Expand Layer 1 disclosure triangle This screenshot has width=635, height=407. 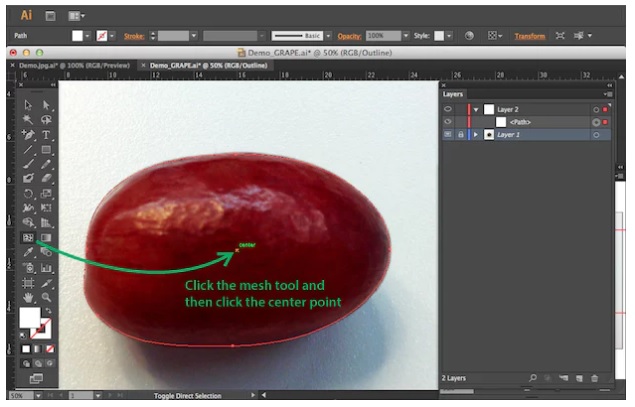click(x=476, y=135)
